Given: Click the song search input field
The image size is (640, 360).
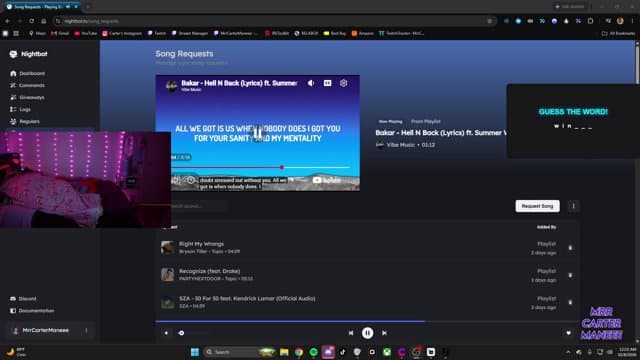Looking at the screenshot, I should 198,206.
